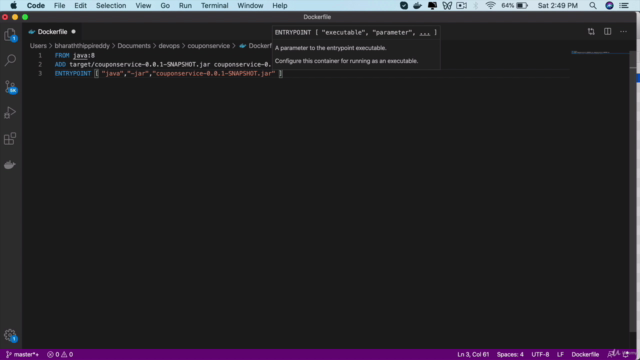Open the Extensions view icon
Image resolution: width=640 pixels, height=360 pixels.
(x=10, y=139)
